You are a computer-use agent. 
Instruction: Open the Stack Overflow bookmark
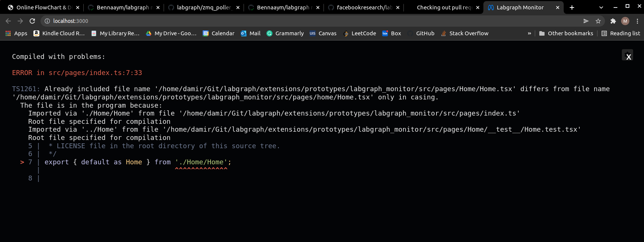pos(465,33)
